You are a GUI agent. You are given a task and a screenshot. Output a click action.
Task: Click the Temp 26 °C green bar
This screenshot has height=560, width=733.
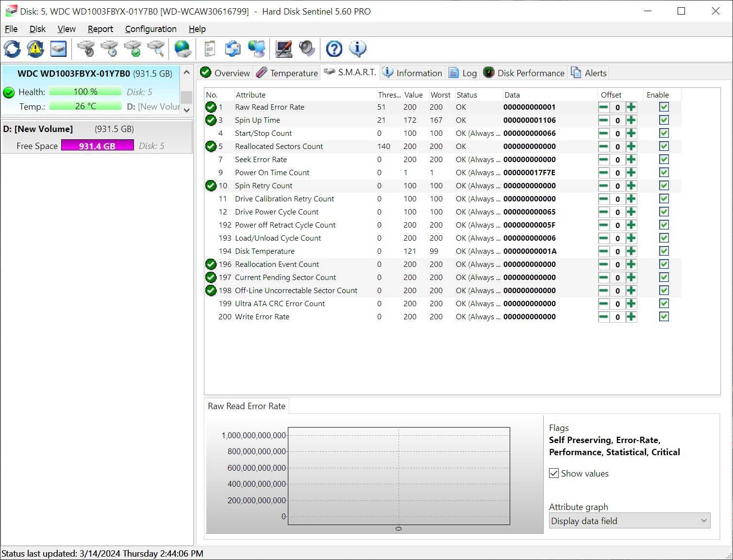click(85, 106)
